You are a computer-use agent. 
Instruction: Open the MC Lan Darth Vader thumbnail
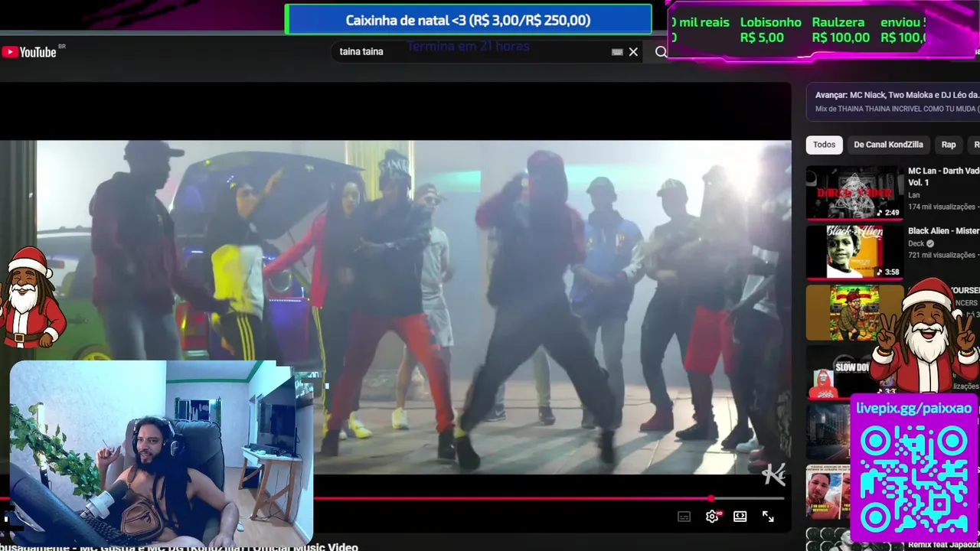854,192
